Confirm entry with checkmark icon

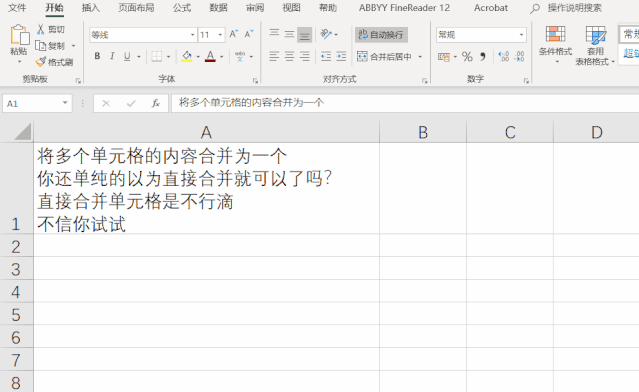pyautogui.click(x=131, y=104)
